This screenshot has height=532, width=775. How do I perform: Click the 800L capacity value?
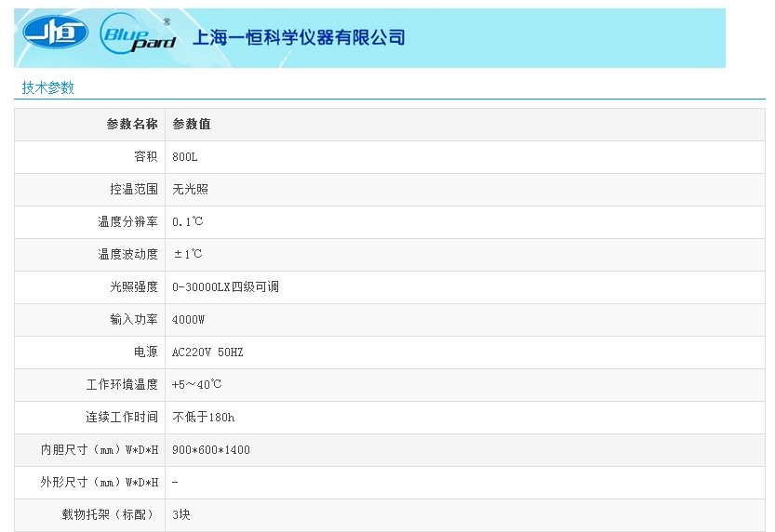click(185, 157)
